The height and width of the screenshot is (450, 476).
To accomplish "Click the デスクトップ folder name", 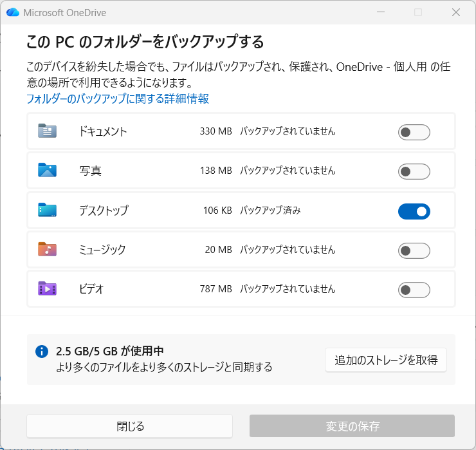I will pyautogui.click(x=104, y=211).
